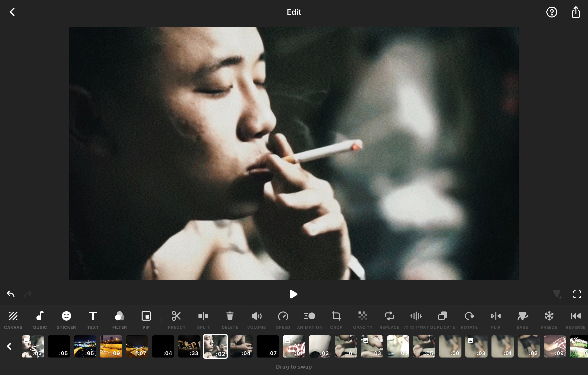Open the Filter tool
This screenshot has width=588, height=375.
pyautogui.click(x=120, y=320)
